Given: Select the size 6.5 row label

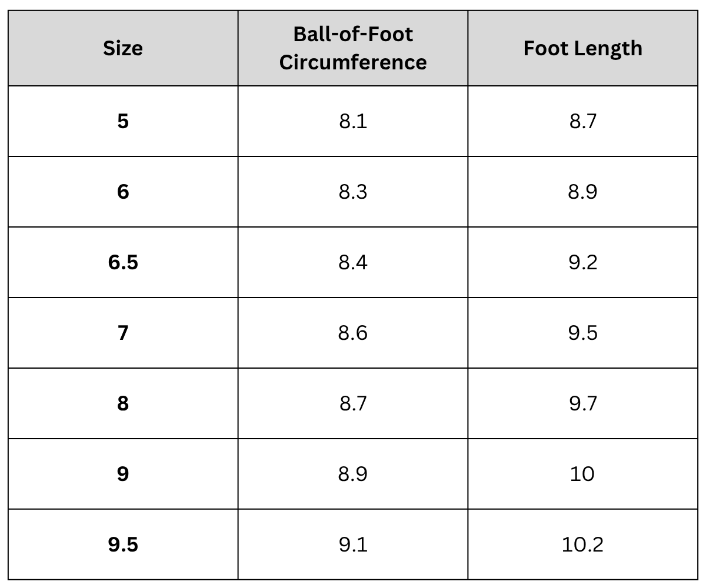Looking at the screenshot, I should (x=123, y=262).
